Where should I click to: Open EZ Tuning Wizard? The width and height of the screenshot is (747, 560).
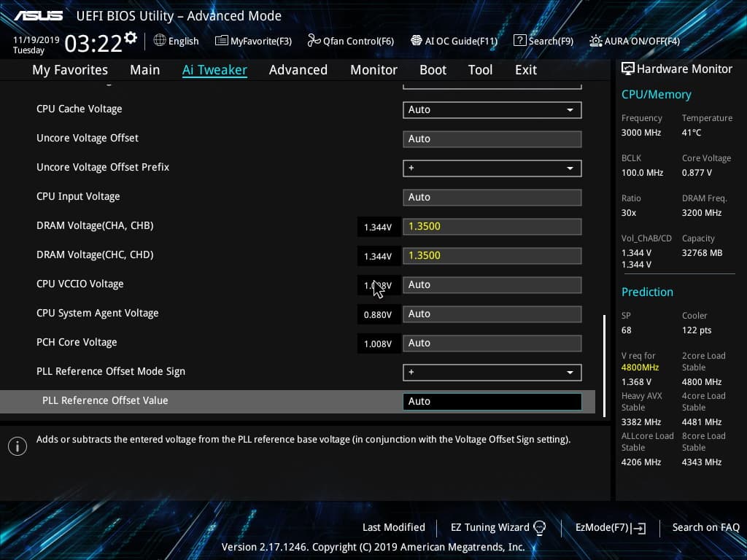pyautogui.click(x=498, y=527)
